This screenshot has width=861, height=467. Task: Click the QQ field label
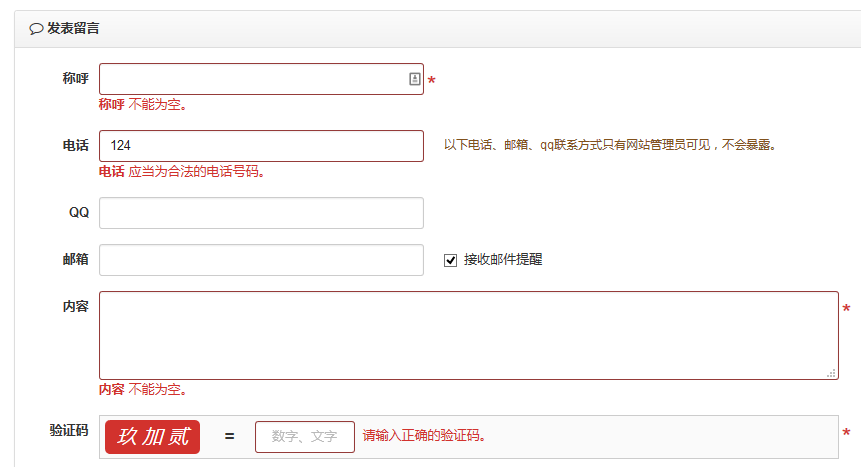pyautogui.click(x=78, y=213)
